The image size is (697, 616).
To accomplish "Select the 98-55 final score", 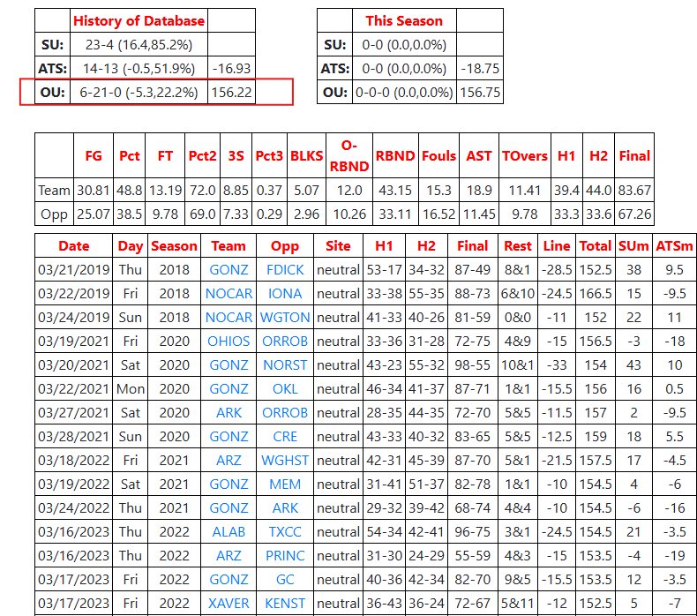I will tap(472, 365).
